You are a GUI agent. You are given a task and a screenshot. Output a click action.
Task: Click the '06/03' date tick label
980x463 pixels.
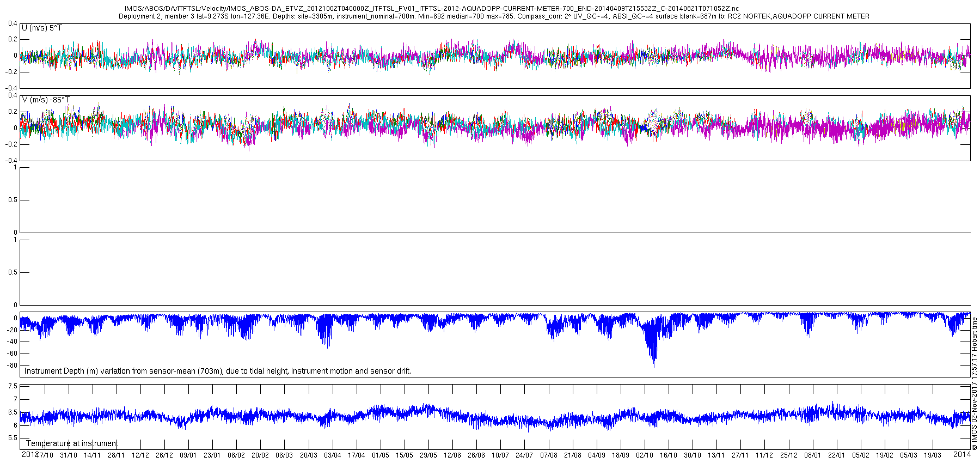coord(284,455)
